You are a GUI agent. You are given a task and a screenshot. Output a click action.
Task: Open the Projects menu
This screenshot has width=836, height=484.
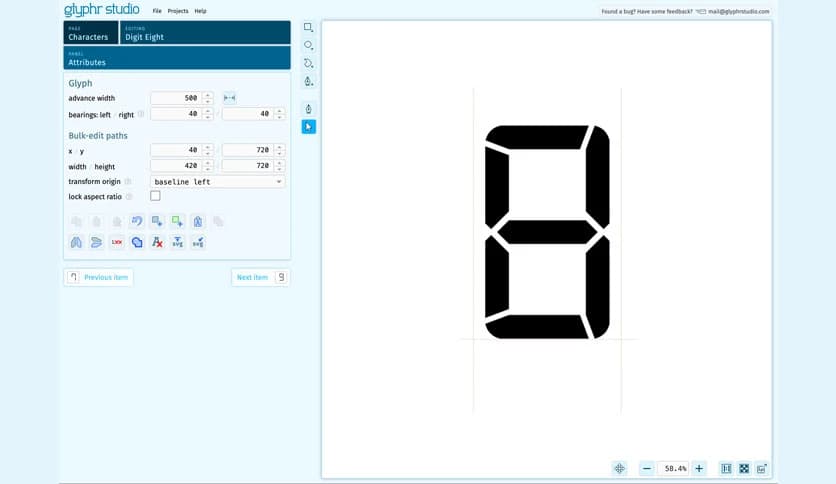pos(178,11)
